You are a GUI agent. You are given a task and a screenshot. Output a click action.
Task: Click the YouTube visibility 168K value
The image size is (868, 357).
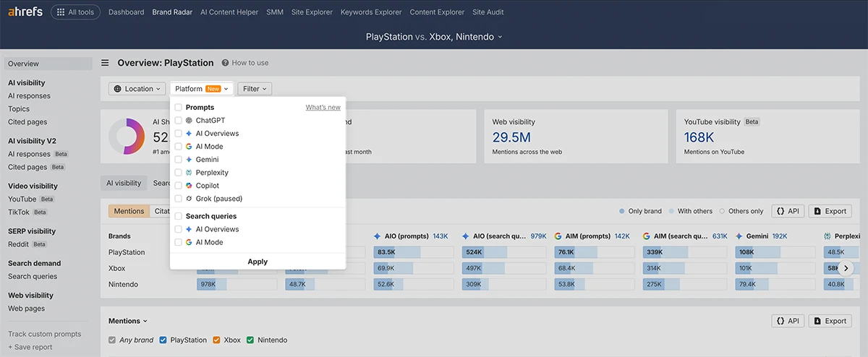pyautogui.click(x=699, y=137)
